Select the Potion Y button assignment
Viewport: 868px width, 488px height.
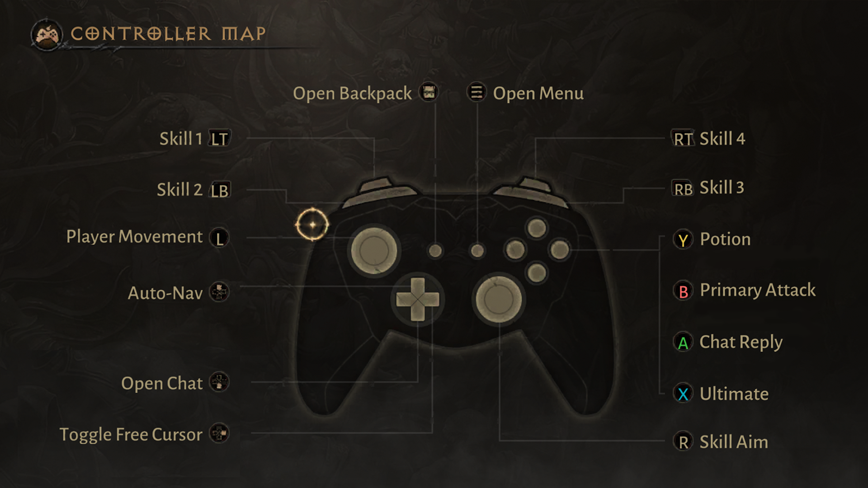point(682,238)
